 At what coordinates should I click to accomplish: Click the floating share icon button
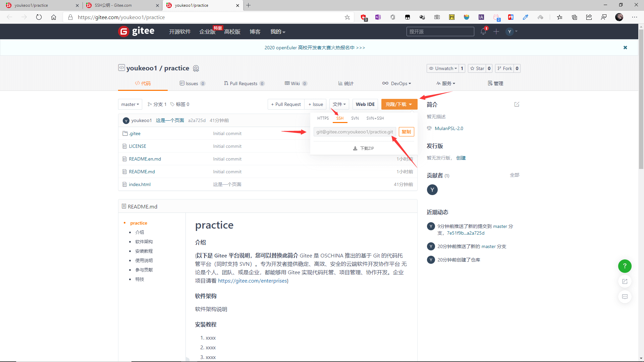point(625,281)
